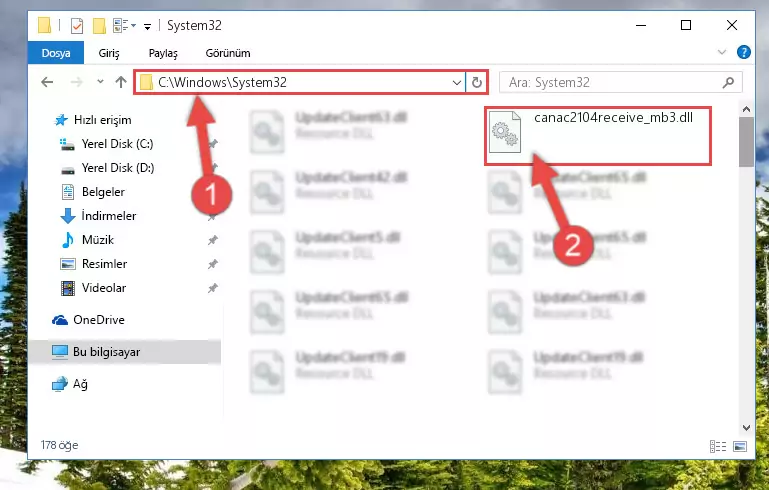
Task: Open the Görünüm ribbon tab
Action: [x=228, y=53]
